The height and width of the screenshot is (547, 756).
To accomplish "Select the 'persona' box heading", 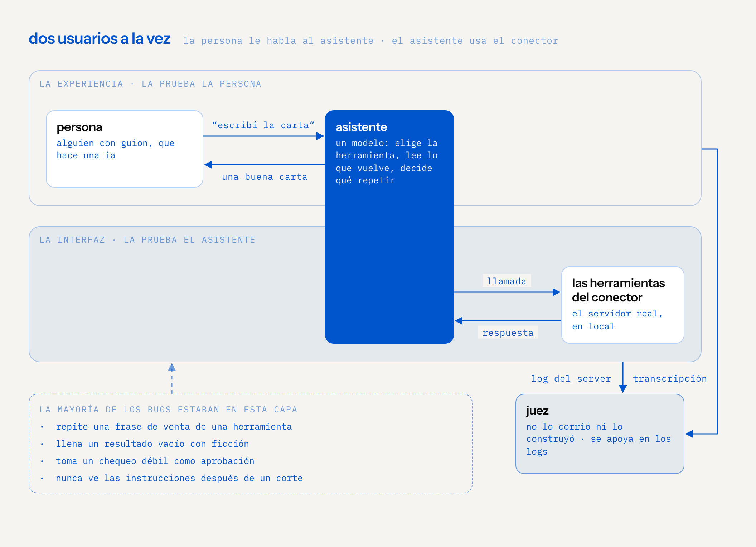I will (x=79, y=127).
